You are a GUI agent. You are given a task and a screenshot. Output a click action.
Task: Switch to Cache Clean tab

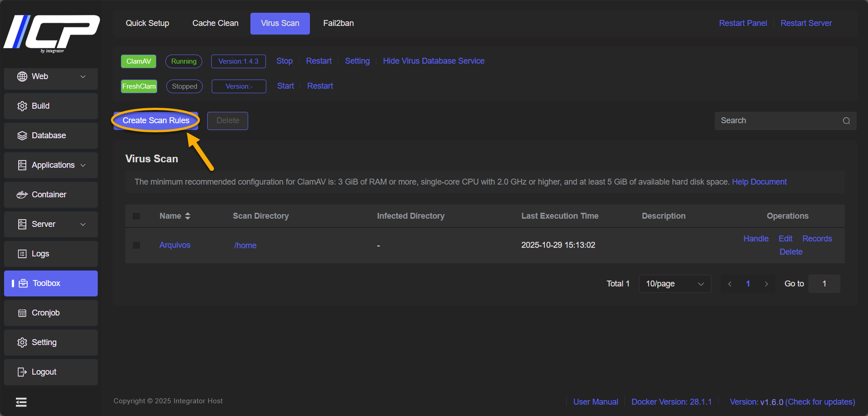215,23
